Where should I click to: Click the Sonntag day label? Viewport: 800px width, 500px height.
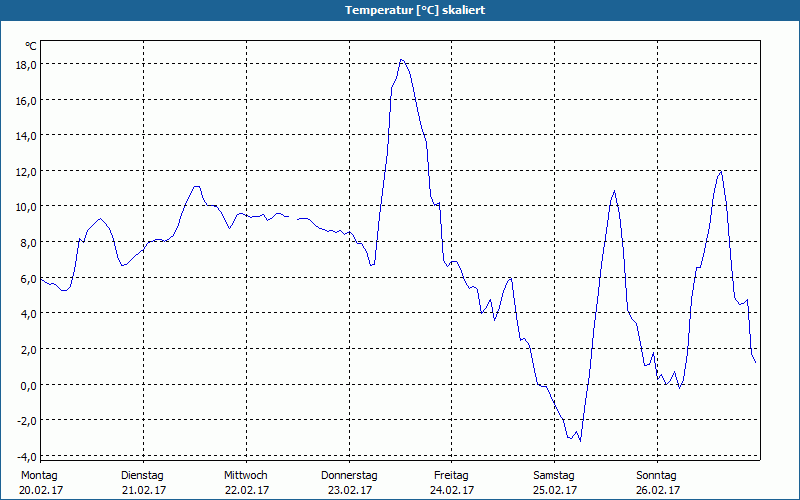[x=656, y=475]
